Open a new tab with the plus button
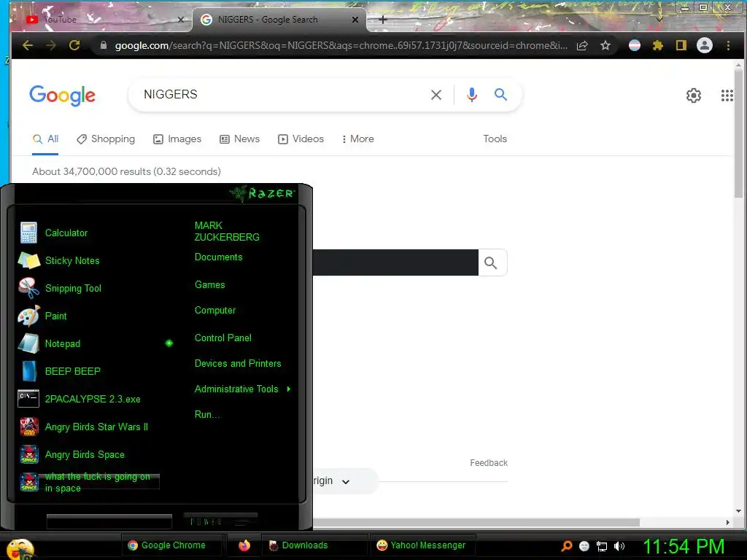 point(382,20)
